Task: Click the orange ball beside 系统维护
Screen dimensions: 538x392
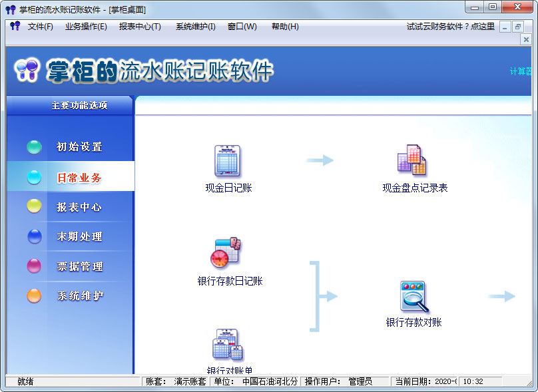Action: [35, 295]
